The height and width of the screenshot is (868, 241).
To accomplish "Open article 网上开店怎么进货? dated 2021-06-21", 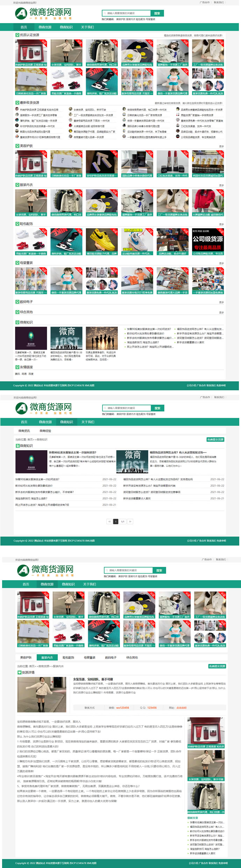I will click(42, 505).
